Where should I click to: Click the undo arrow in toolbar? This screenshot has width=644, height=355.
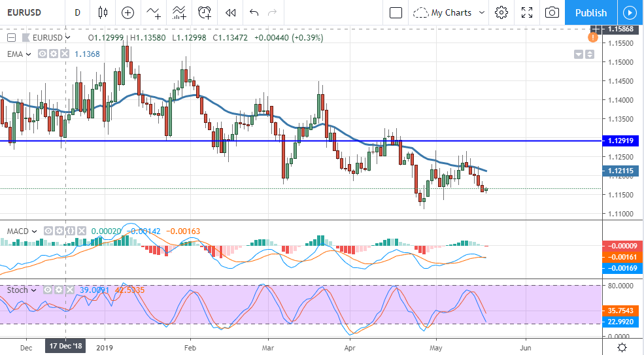[254, 12]
